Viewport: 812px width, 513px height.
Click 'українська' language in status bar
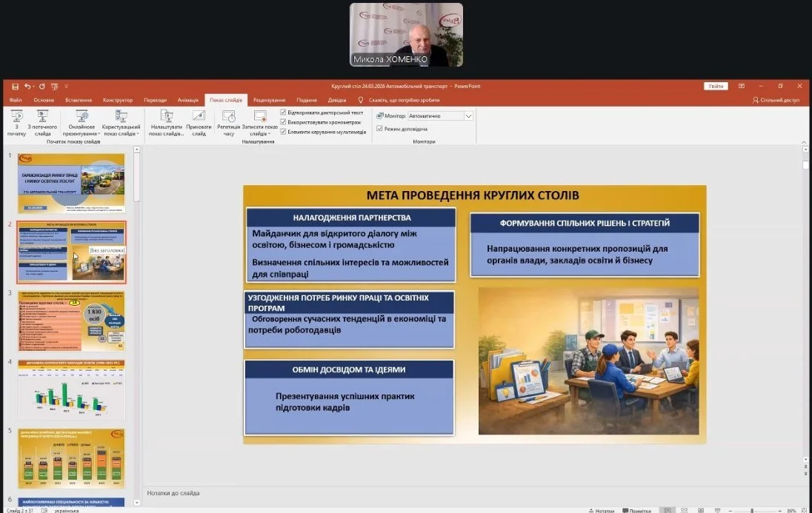66,511
